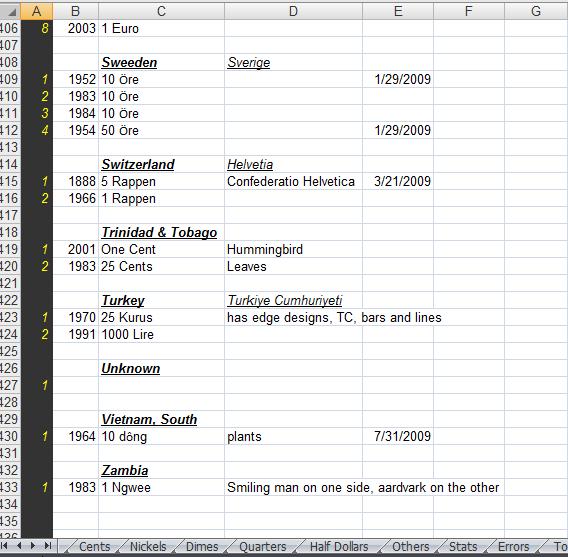568x557 pixels.
Task: Click previous sheet navigation arrow
Action: point(19,546)
